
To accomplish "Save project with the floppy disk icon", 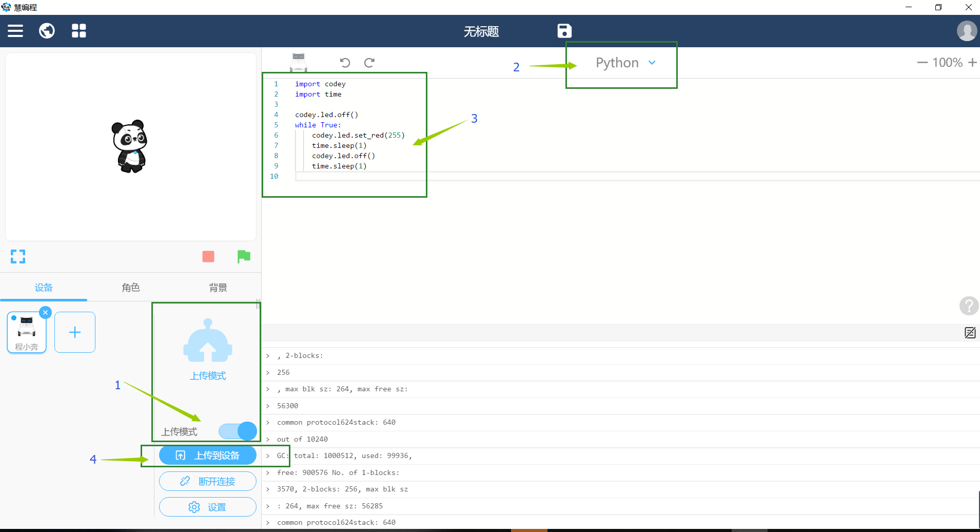I will (564, 31).
